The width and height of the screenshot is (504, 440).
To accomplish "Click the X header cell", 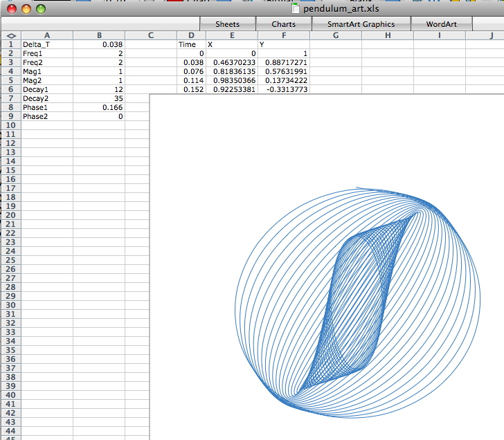I will (232, 44).
